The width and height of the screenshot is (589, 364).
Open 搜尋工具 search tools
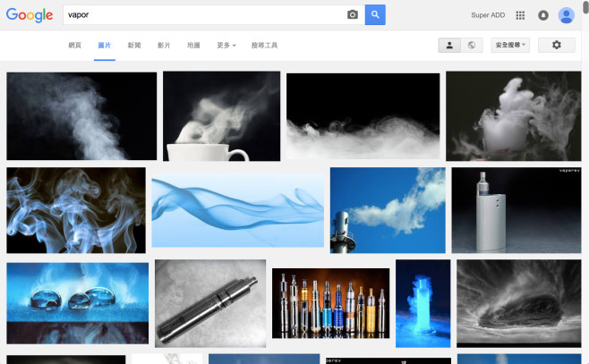[x=264, y=46]
